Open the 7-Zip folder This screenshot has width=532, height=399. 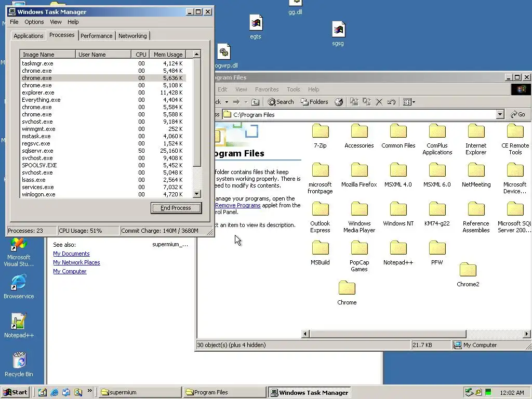320,137
